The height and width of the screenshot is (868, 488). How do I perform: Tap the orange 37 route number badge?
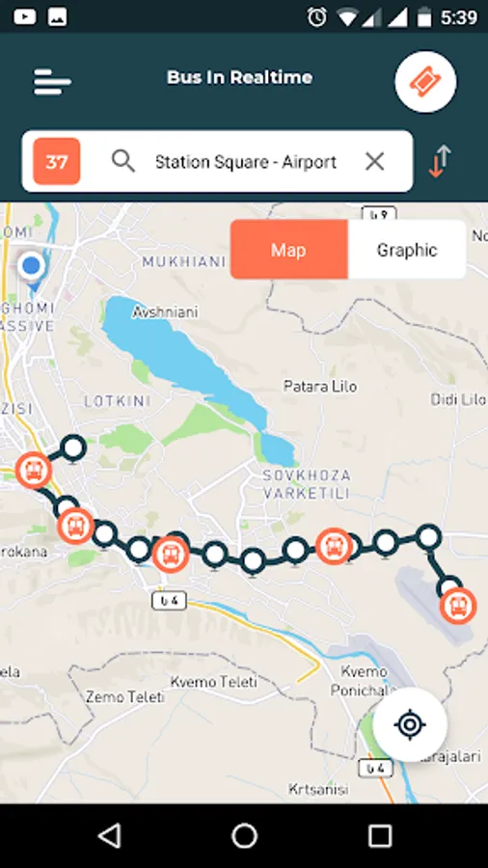click(x=57, y=162)
